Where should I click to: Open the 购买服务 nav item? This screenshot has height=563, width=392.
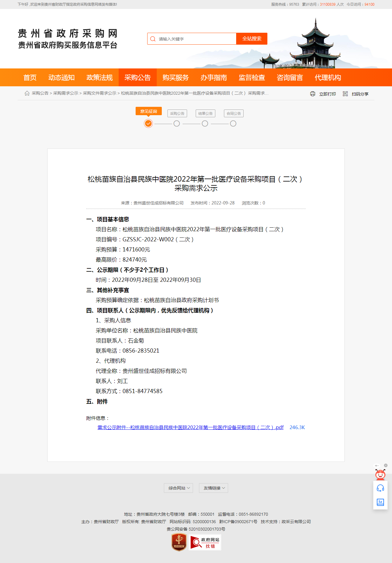click(x=176, y=77)
